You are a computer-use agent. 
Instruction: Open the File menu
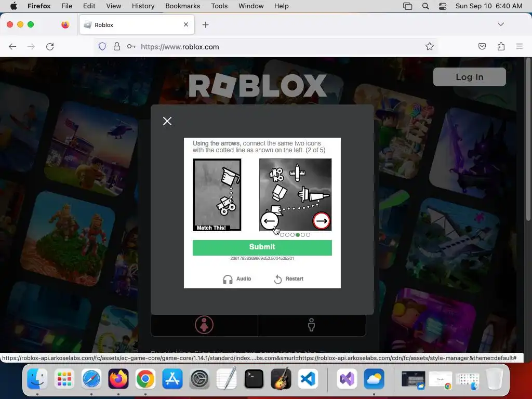67,6
